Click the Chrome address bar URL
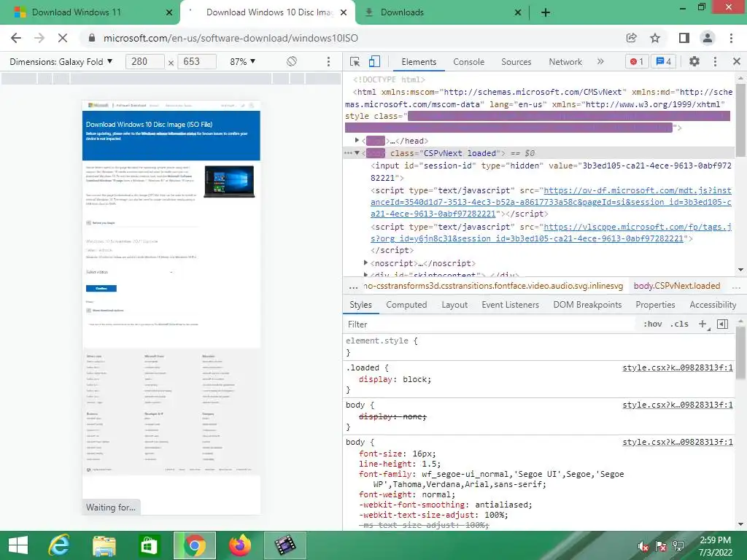 click(x=231, y=38)
